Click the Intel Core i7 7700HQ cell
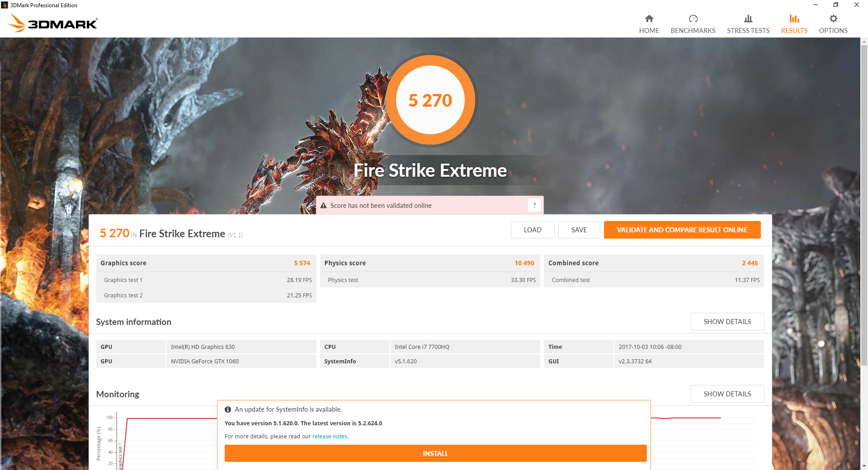 pos(465,347)
